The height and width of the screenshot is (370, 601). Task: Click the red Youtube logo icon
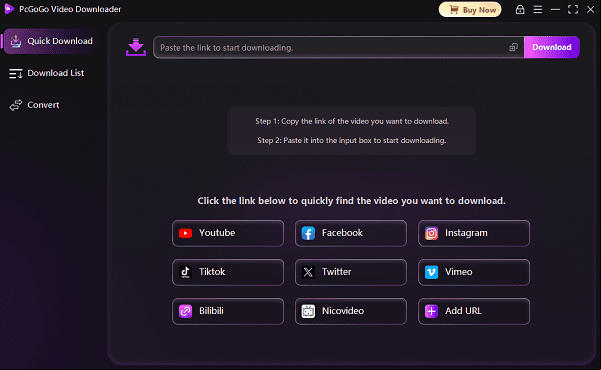pos(186,233)
